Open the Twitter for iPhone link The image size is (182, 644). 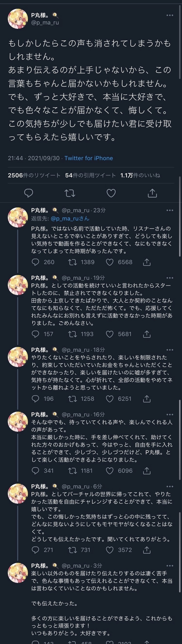89,158
